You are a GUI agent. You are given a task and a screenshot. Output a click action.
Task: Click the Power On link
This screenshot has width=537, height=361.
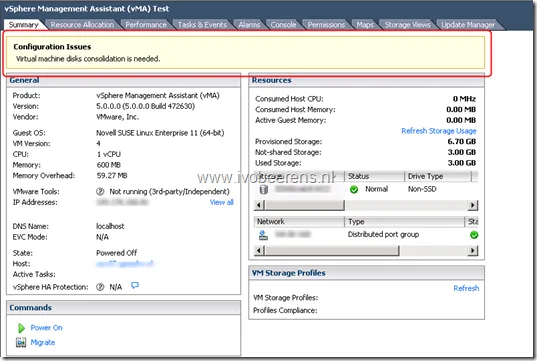point(47,328)
